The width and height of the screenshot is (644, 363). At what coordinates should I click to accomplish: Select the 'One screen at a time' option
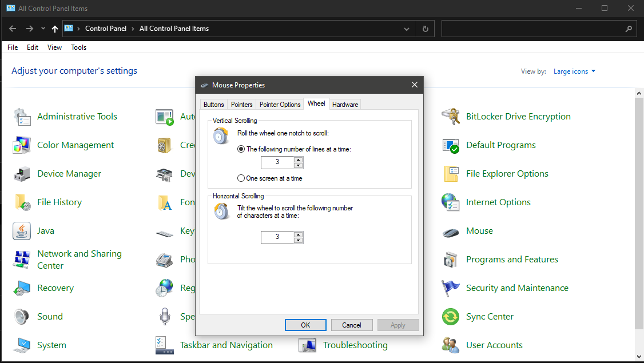pos(241,178)
